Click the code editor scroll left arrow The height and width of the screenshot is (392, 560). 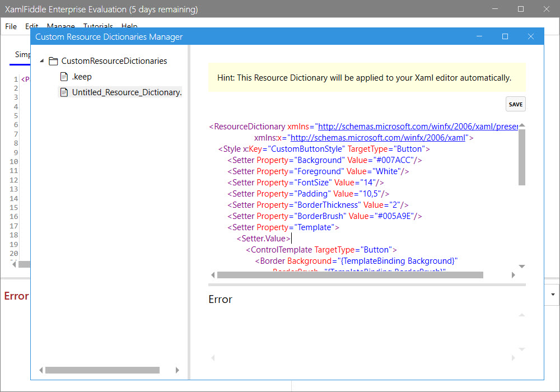[x=213, y=275]
